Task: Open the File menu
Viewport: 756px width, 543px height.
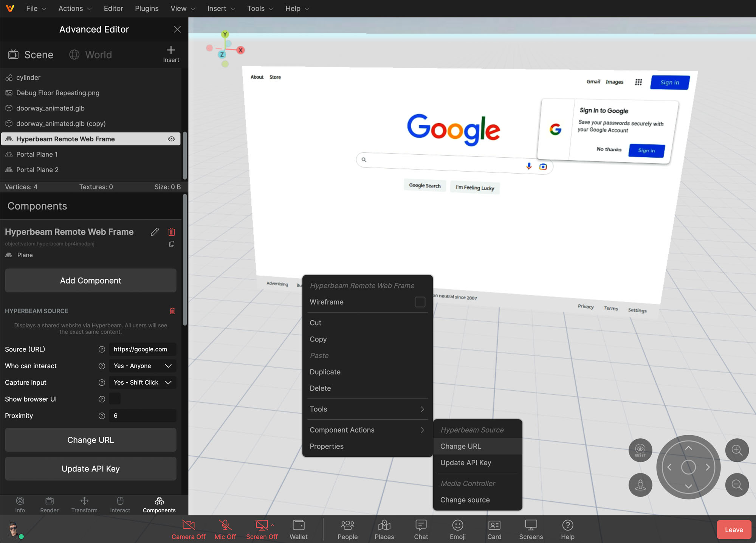Action: [36, 8]
